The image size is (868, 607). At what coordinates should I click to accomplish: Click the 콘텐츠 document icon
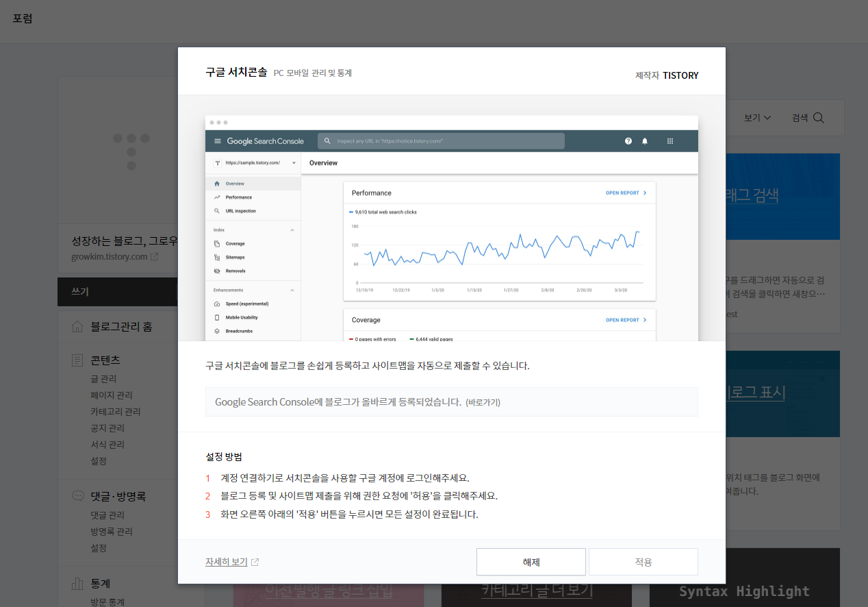tap(77, 360)
